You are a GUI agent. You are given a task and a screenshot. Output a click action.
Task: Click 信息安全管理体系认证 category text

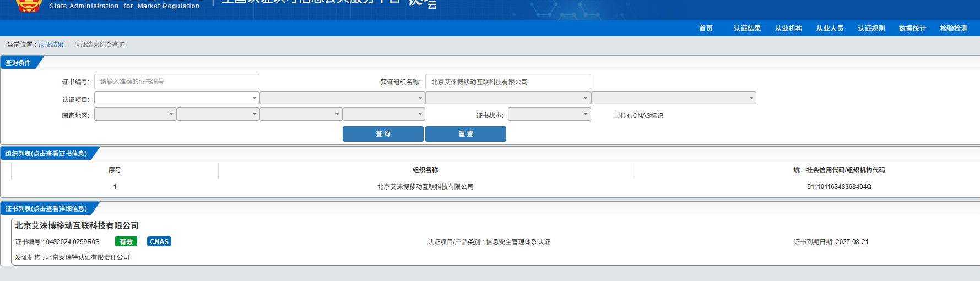518,242
